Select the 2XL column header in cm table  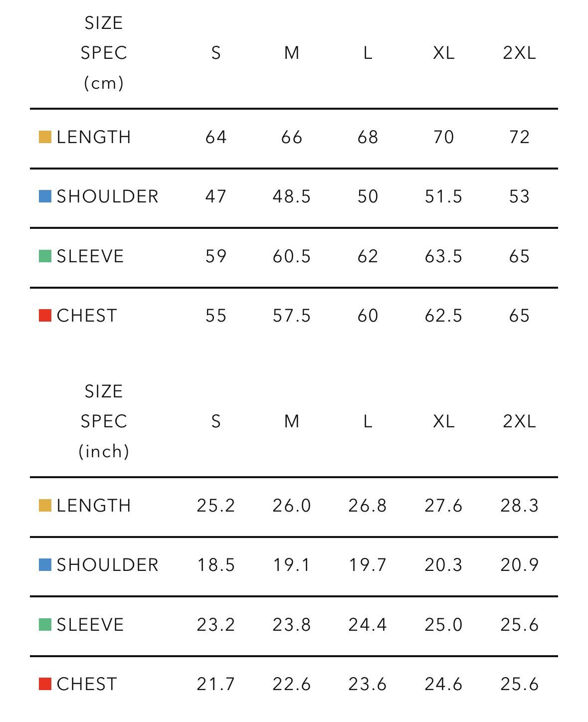click(519, 53)
